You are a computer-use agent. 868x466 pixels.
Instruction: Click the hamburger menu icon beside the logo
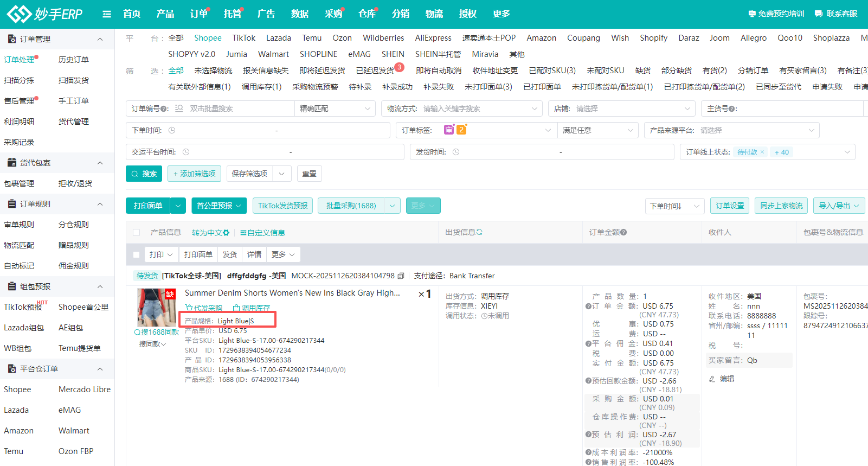107,14
